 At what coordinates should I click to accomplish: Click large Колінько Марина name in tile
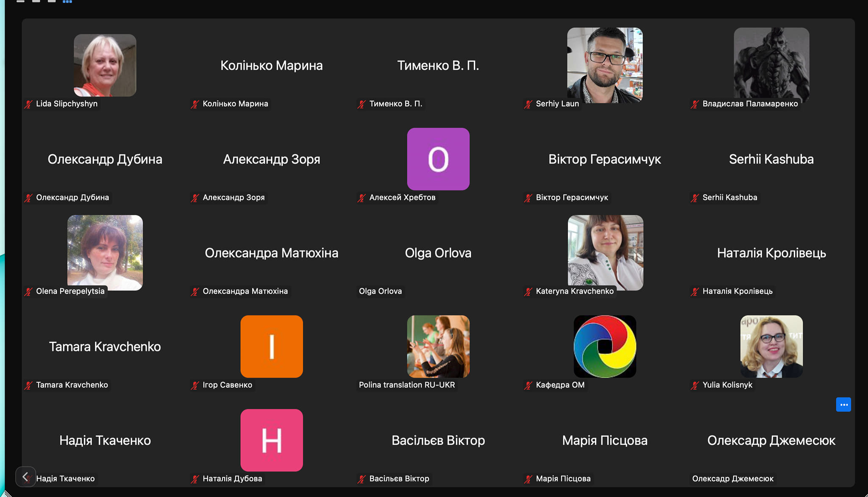(272, 66)
